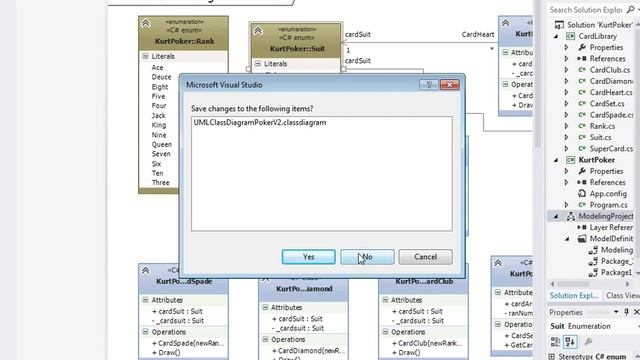Click the App.config file icon
This screenshot has width=640, height=360.
tap(582, 193)
